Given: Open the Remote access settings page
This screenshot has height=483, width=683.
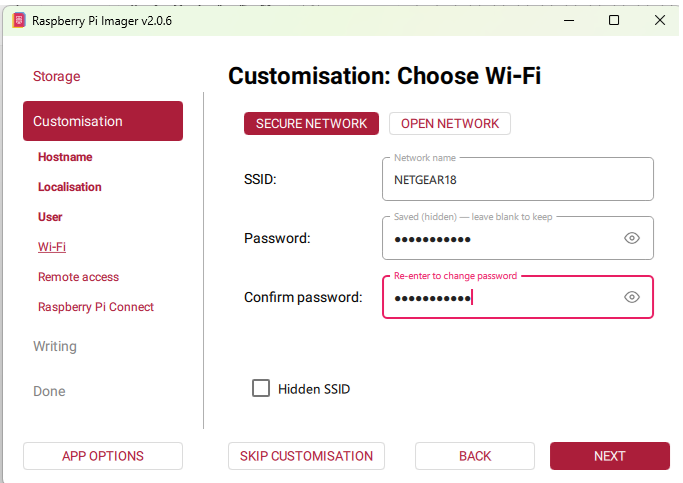Looking at the screenshot, I should click(x=78, y=277).
